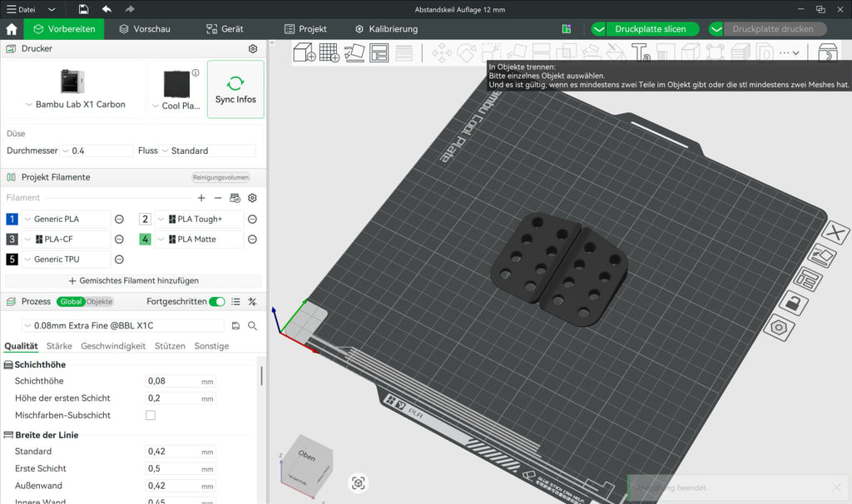Click the undo arrow in title bar
852x504 pixels.
pos(106,9)
